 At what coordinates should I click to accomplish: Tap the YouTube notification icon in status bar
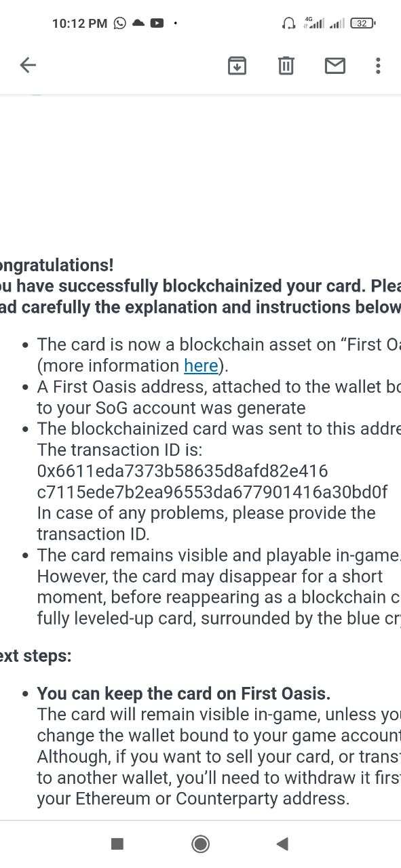point(157,23)
